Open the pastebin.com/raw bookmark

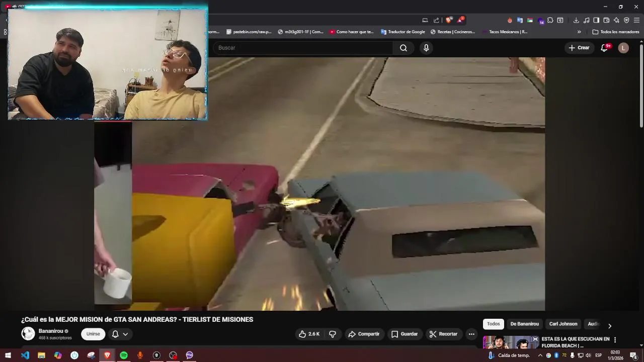tap(249, 32)
